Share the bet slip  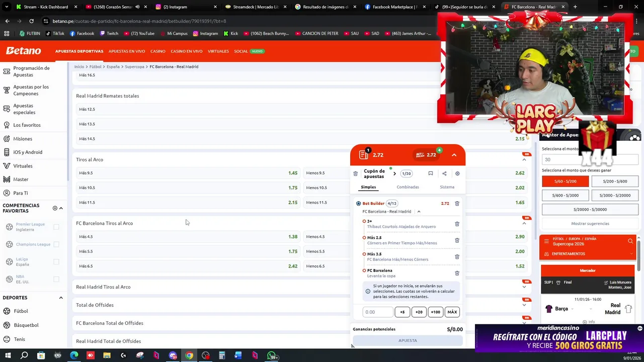pyautogui.click(x=444, y=173)
